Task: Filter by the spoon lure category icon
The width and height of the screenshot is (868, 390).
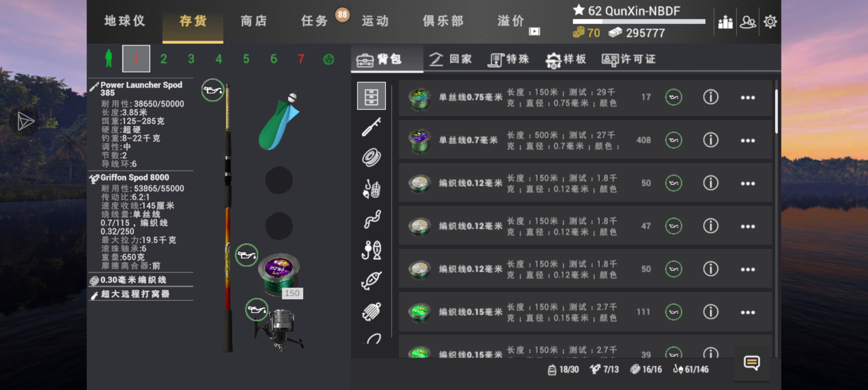Action: click(371, 281)
